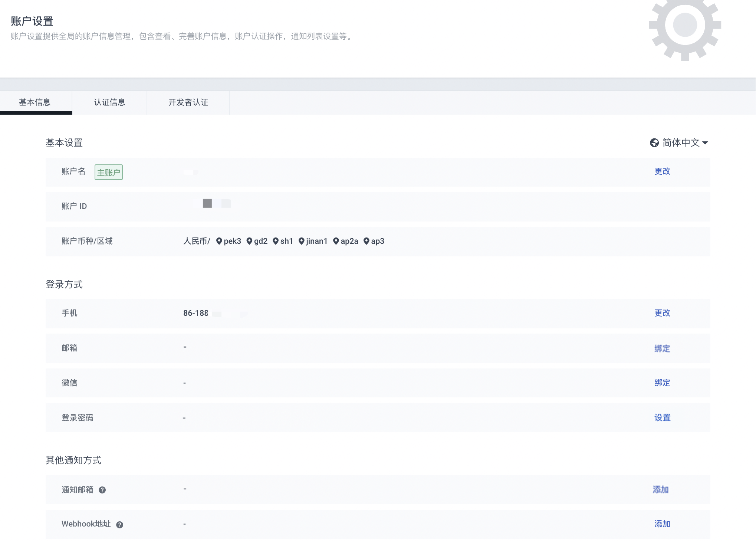
Task: Click 绑定 to connect WeChat account
Action: click(662, 382)
